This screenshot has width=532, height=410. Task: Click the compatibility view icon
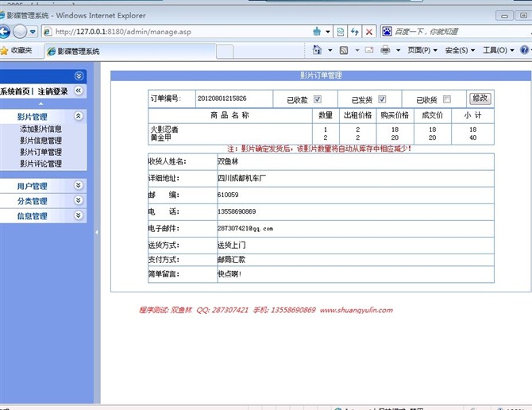pos(341,32)
